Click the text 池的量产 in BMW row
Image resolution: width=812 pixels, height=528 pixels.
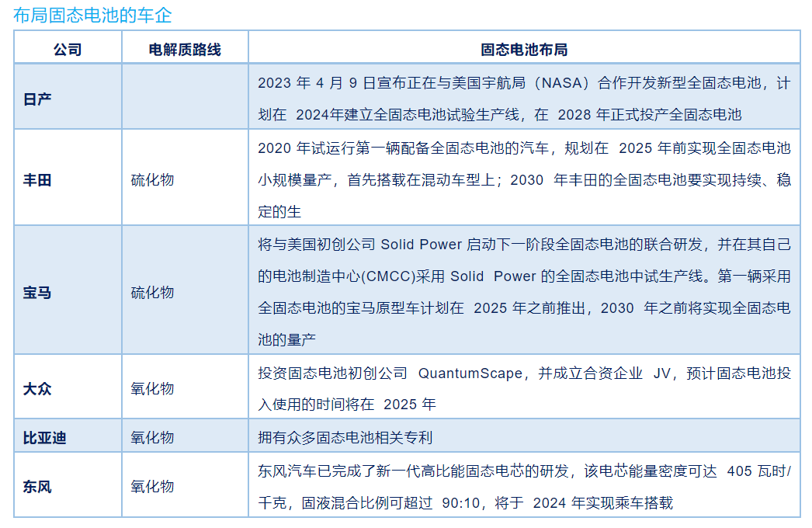pos(287,340)
